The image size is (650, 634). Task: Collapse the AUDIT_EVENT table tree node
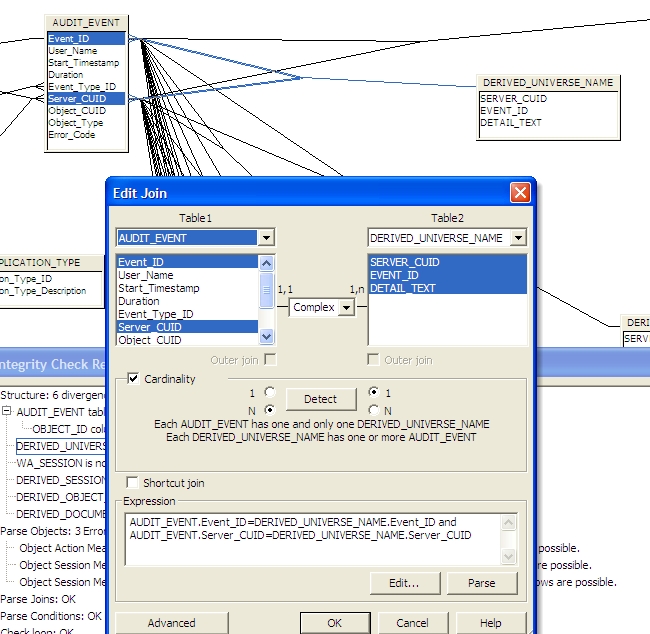[7, 411]
